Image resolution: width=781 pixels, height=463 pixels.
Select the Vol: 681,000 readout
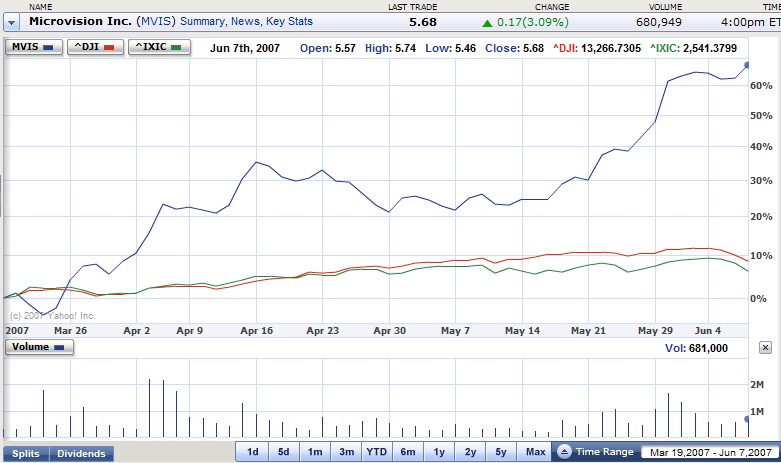(x=696, y=348)
